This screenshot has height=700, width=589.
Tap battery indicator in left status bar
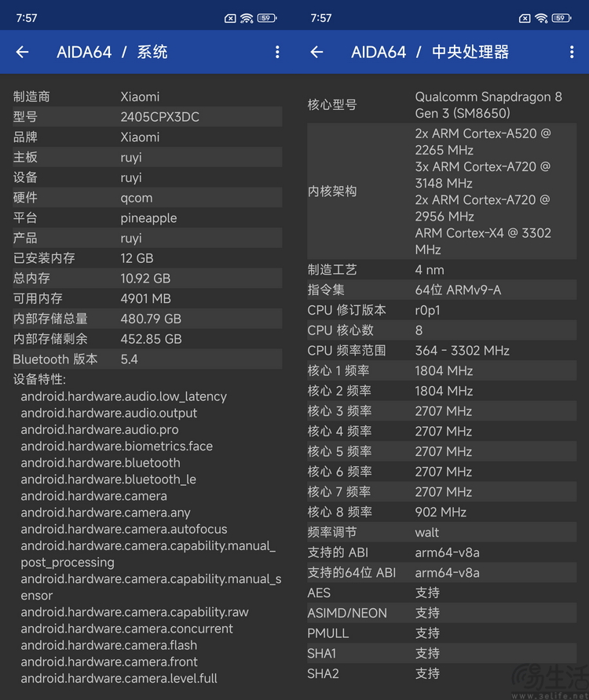click(x=267, y=18)
